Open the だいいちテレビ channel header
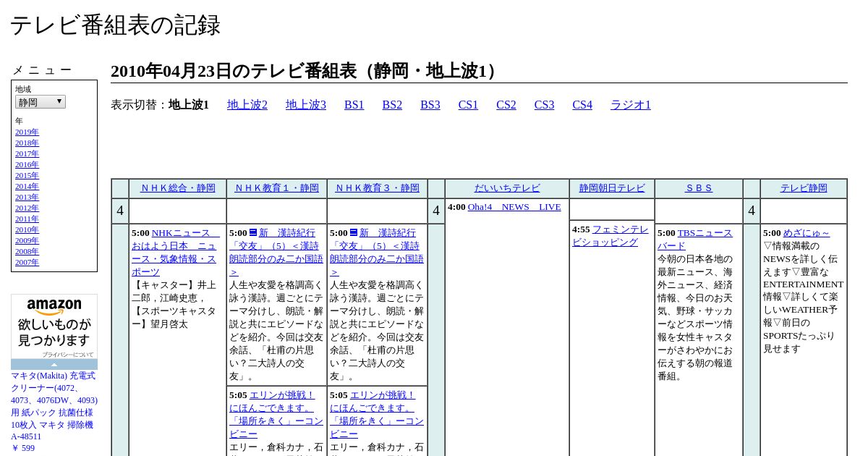The width and height of the screenshot is (868, 456). click(507, 188)
